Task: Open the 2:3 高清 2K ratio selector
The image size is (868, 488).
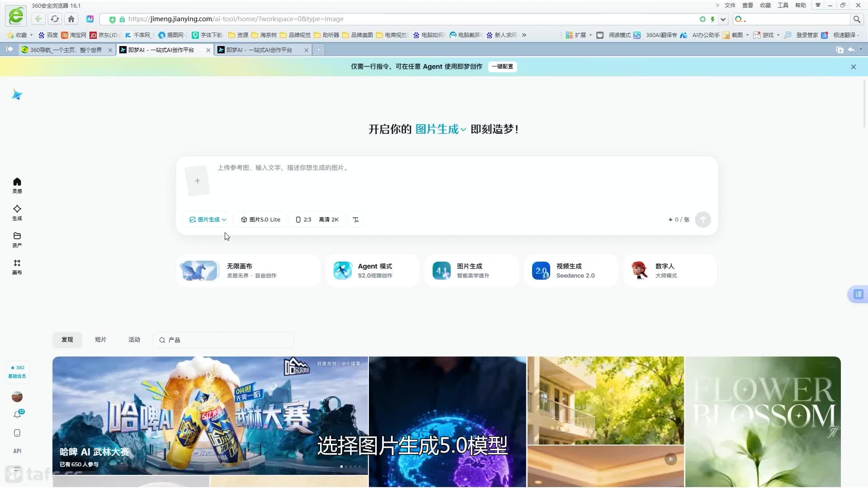Action: 317,220
